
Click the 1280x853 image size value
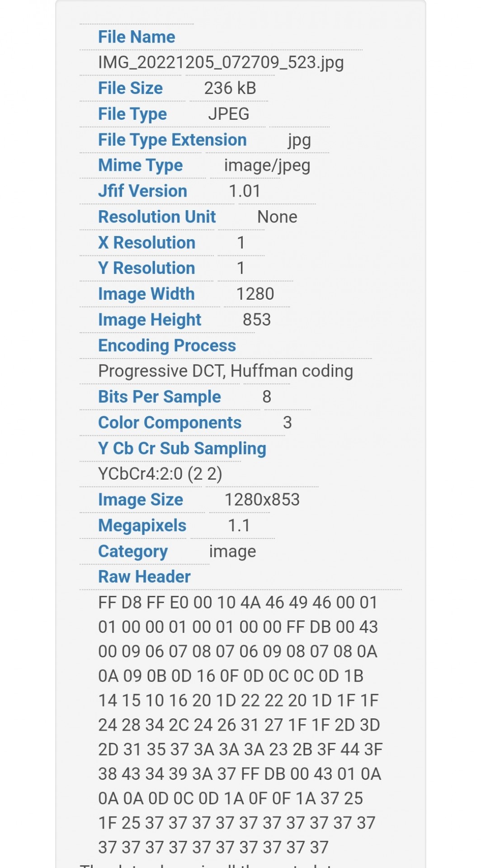click(262, 500)
